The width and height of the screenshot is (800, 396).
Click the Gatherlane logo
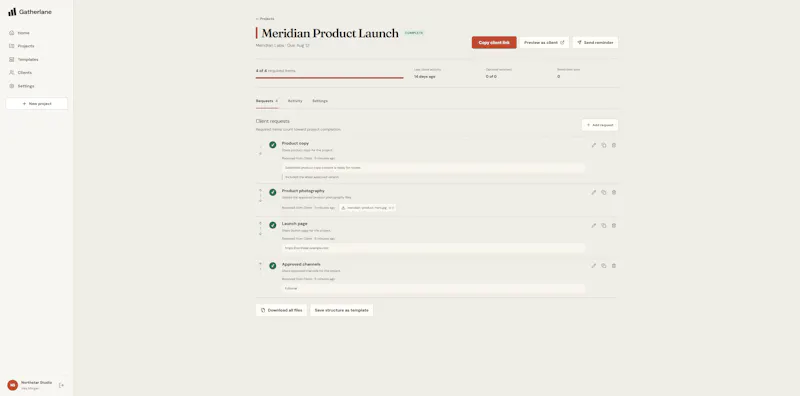point(30,12)
